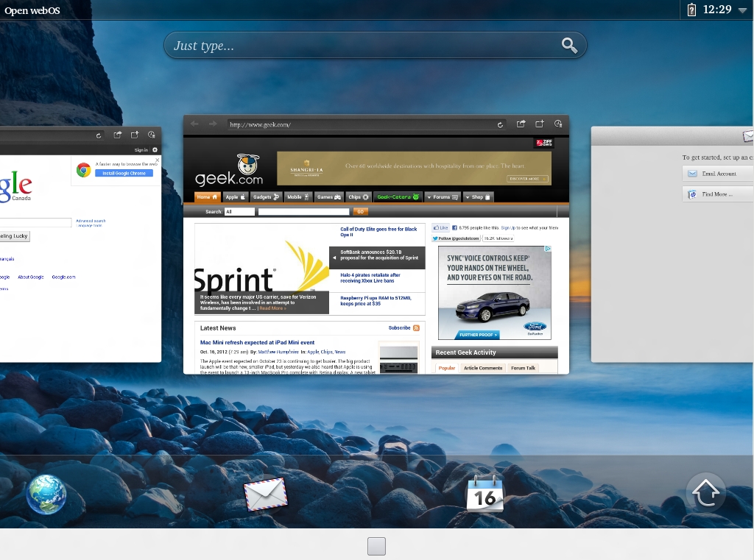Open AdChoices icon on Ford ad
The width and height of the screenshot is (754, 560).
tap(547, 249)
